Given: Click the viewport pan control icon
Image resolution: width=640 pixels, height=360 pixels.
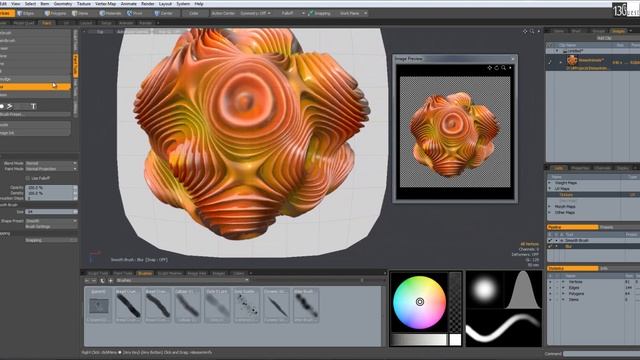Looking at the screenshot, I should point(525,31).
